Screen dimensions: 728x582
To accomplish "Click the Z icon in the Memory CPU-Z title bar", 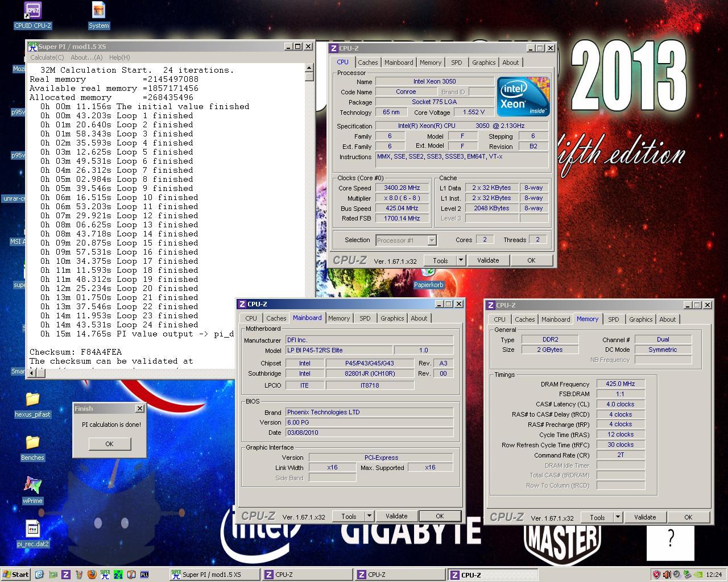I will (491, 305).
